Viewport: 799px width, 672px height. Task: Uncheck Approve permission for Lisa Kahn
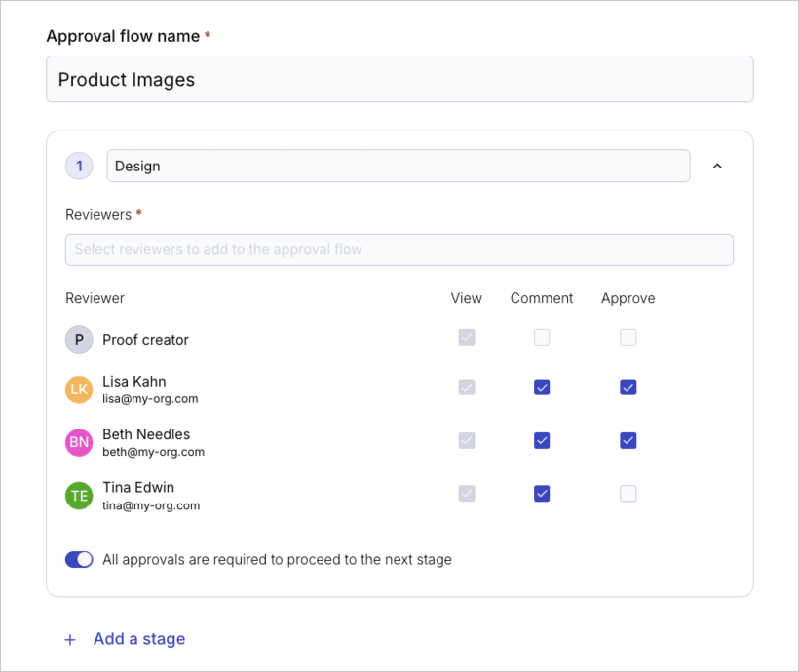point(628,387)
